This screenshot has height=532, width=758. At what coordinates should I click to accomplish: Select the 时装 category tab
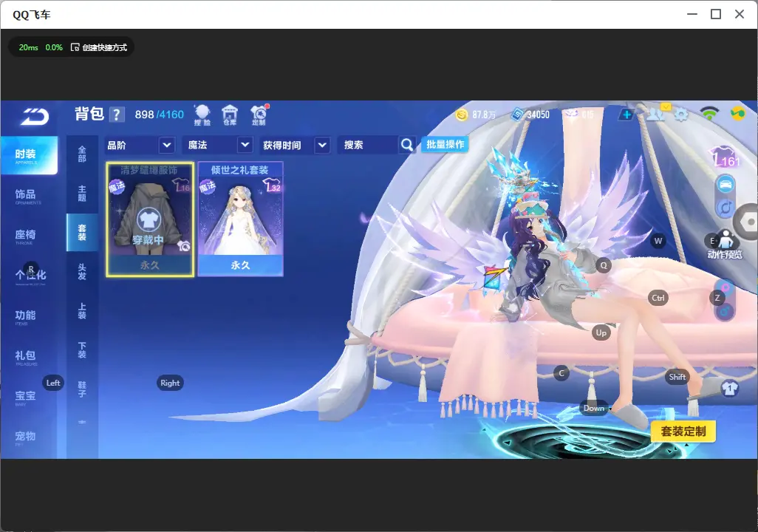click(29, 155)
